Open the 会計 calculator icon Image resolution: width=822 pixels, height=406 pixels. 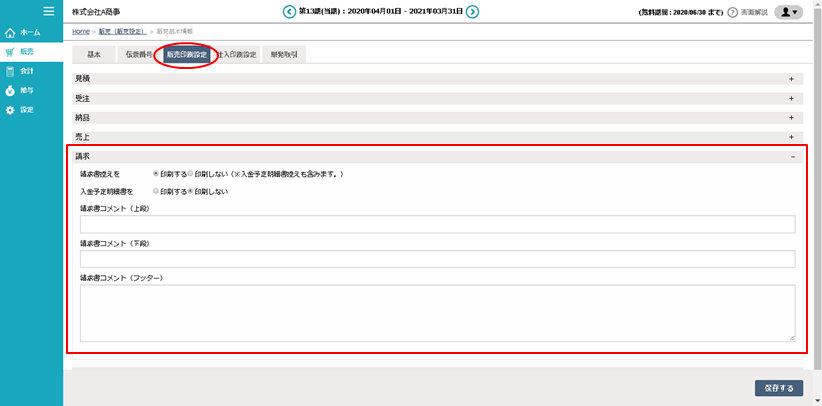10,71
